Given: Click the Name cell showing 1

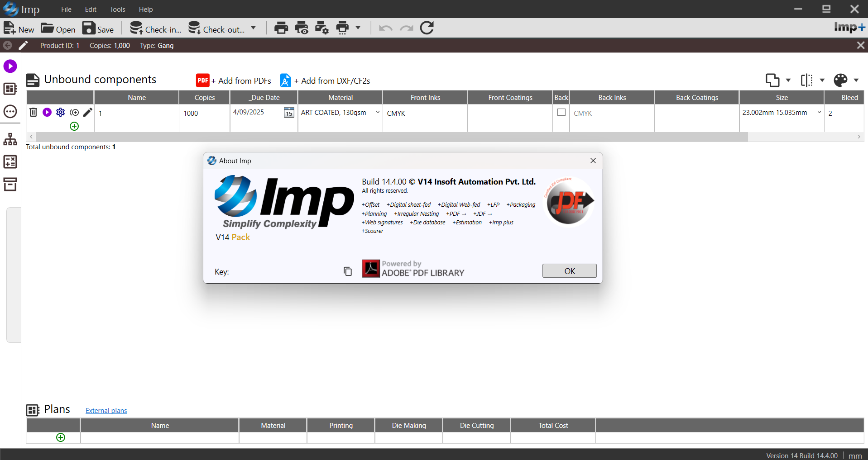Looking at the screenshot, I should (136, 113).
